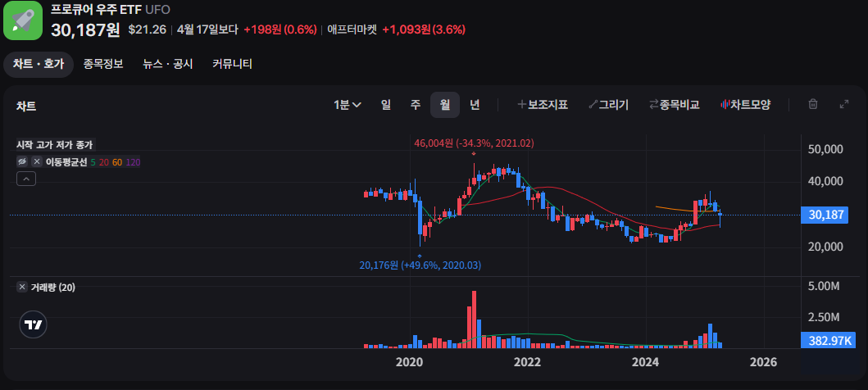This screenshot has height=390, width=868.
Task: Switch chart to daily (일) interval
Action: [386, 105]
